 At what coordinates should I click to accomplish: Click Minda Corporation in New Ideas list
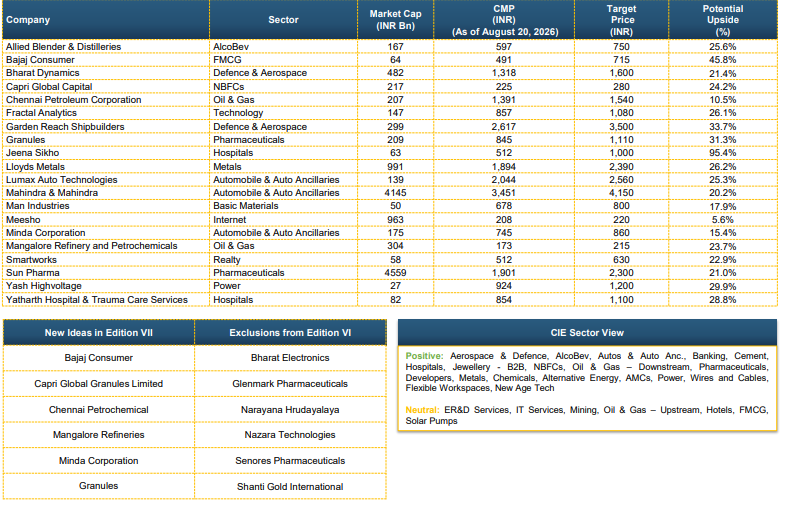pos(99,461)
